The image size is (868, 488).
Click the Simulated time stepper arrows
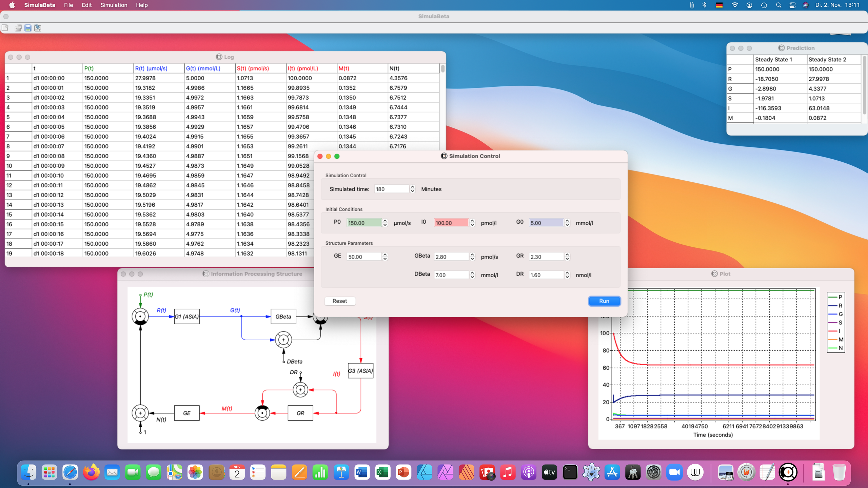(413, 189)
